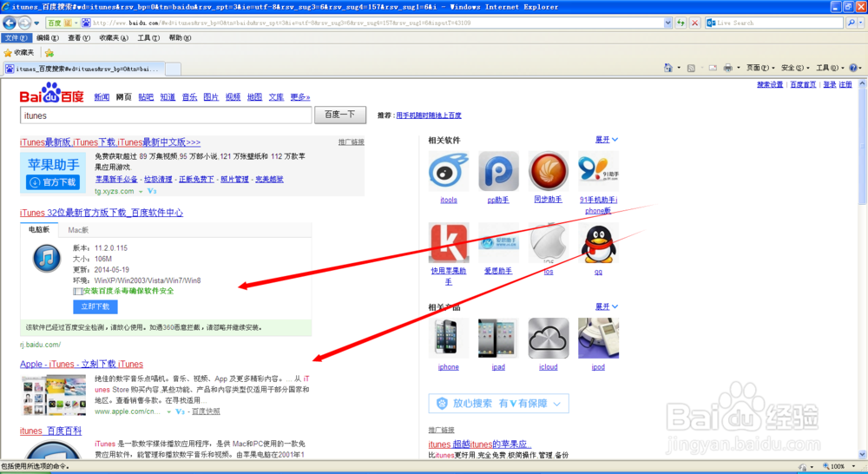Open the 编辑(E) menu
Image resolution: width=868 pixels, height=474 pixels.
(x=47, y=37)
